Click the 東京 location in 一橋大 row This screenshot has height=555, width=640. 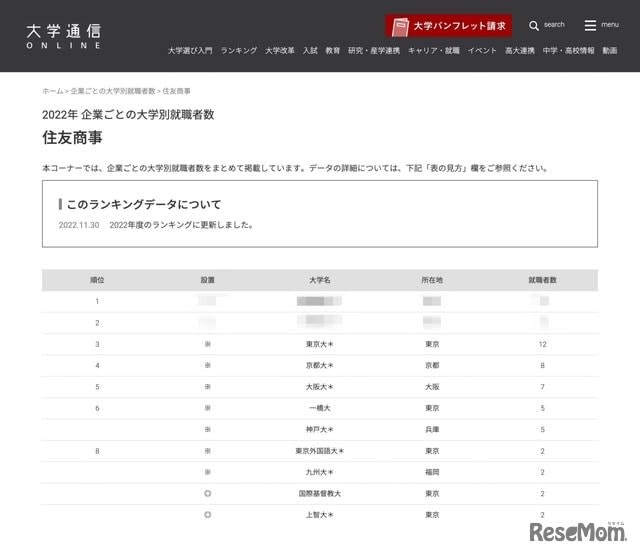432,408
